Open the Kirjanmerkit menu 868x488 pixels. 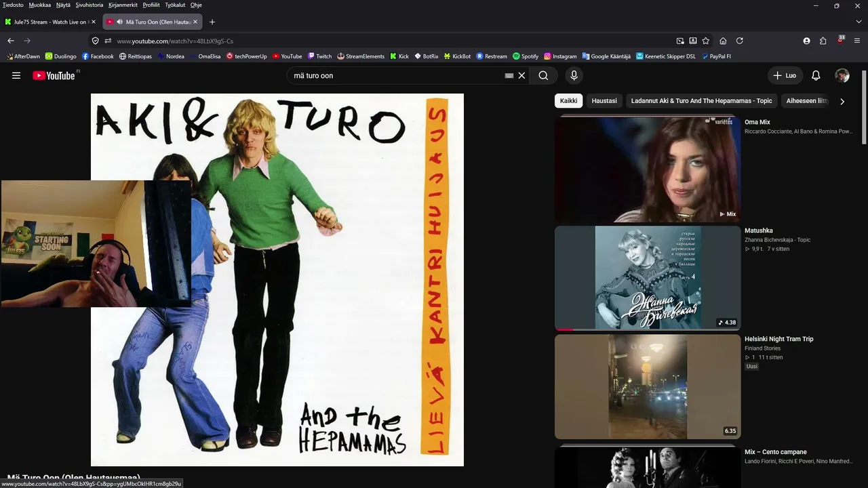click(123, 5)
